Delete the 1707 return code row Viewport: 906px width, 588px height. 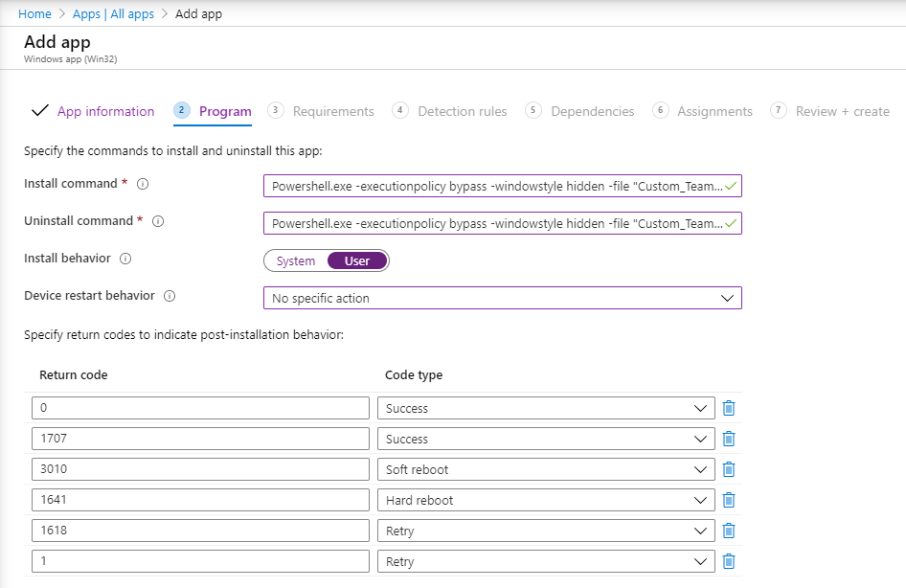(x=728, y=439)
